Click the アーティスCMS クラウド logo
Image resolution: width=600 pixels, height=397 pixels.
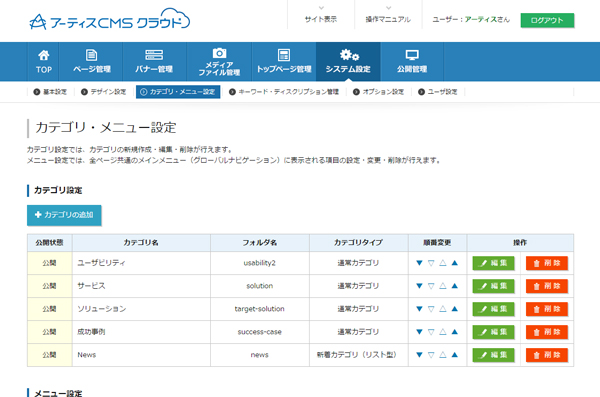[109, 19]
